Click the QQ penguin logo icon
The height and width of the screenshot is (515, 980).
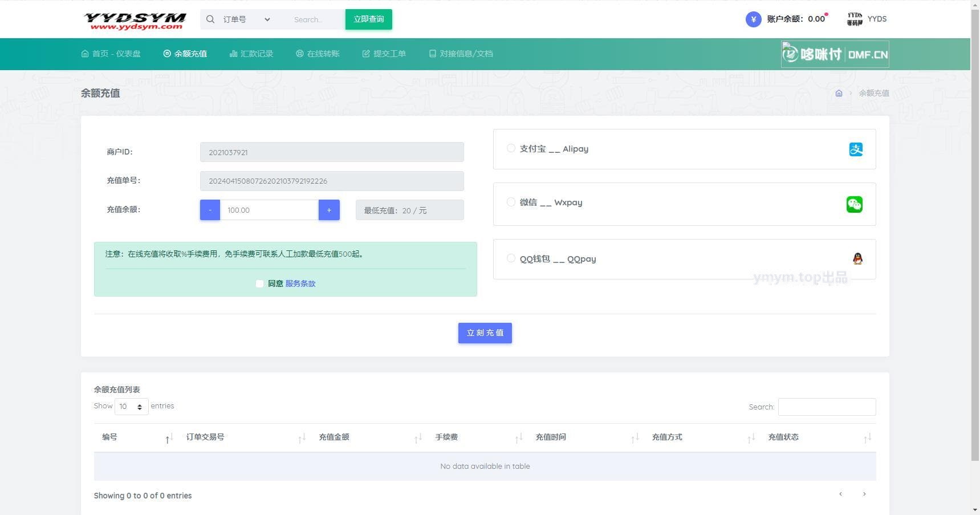pyautogui.click(x=857, y=259)
